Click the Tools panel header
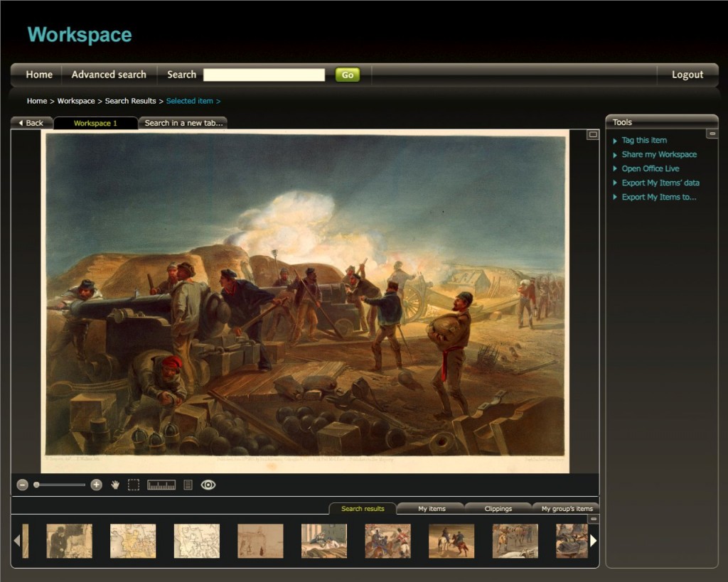Image resolution: width=728 pixels, height=582 pixels. click(662, 122)
